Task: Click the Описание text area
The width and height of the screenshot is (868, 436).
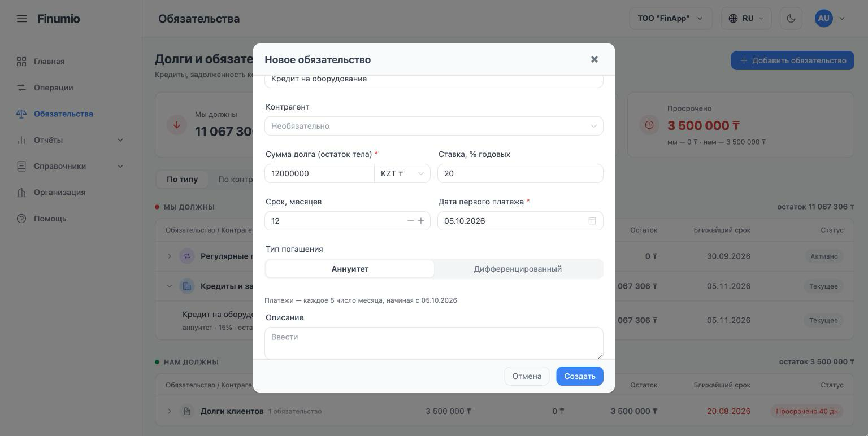Action: [x=434, y=343]
